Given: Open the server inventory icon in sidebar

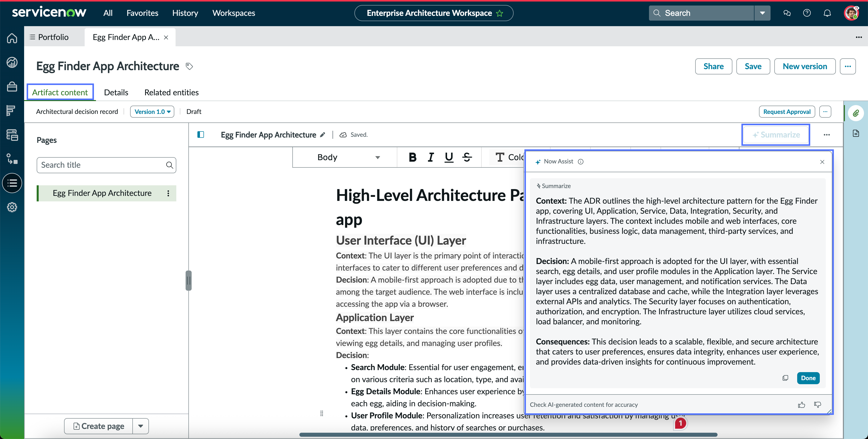Looking at the screenshot, I should point(12,135).
